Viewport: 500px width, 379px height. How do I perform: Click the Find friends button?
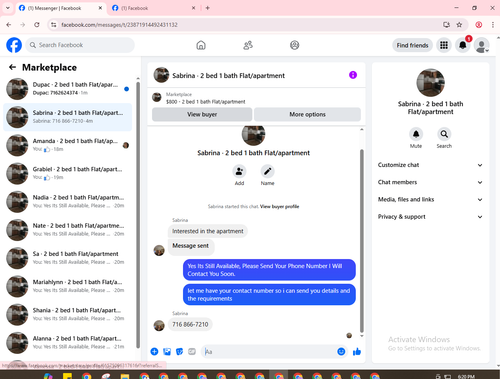click(x=412, y=45)
